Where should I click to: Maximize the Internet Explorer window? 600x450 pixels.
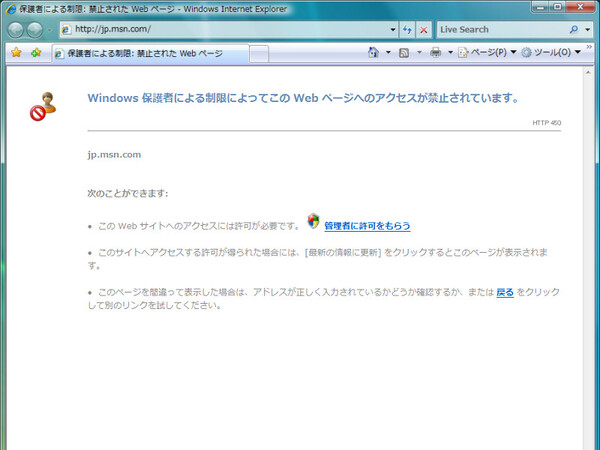[x=558, y=7]
